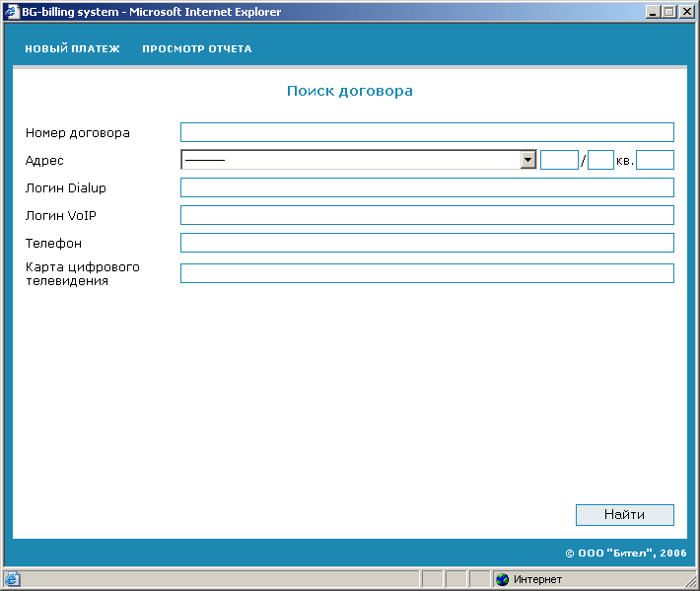Click the Internet Explorer icon in title bar
This screenshot has height=591, width=700.
point(12,12)
